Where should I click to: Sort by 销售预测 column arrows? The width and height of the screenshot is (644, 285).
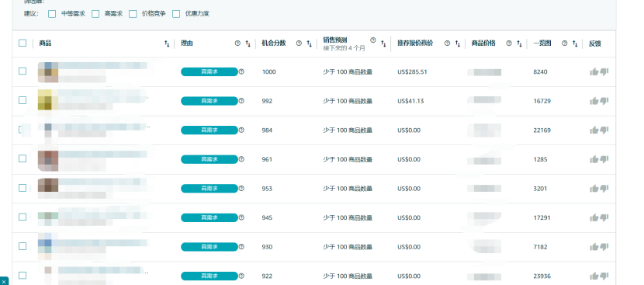tap(383, 43)
